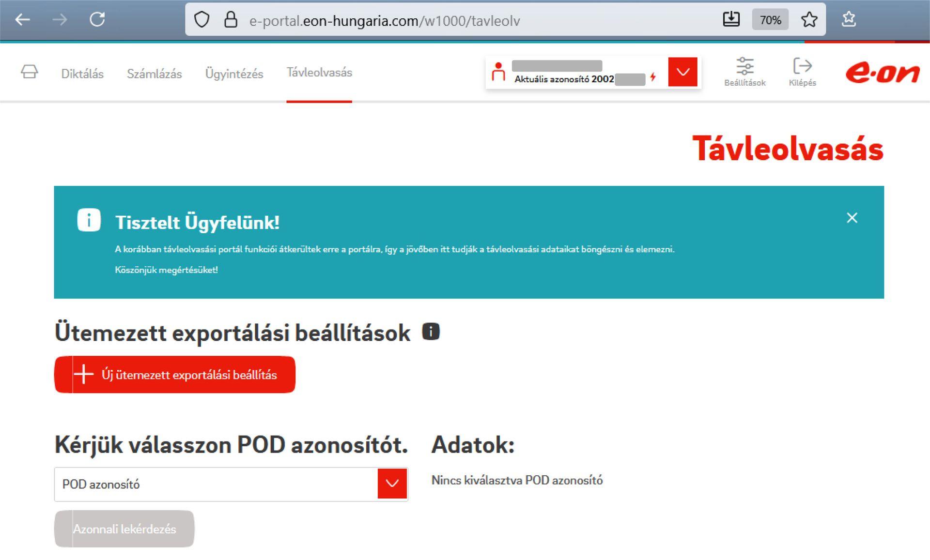
Task: Open Beállítások settings sliders icon
Action: [x=744, y=66]
